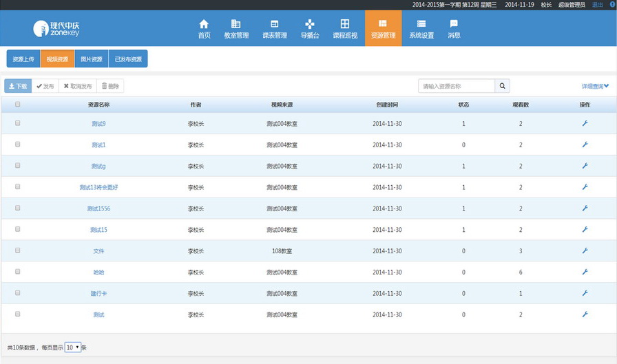Click the wrench icon for 测试9
Screen dimensions: 617x364
click(x=585, y=123)
